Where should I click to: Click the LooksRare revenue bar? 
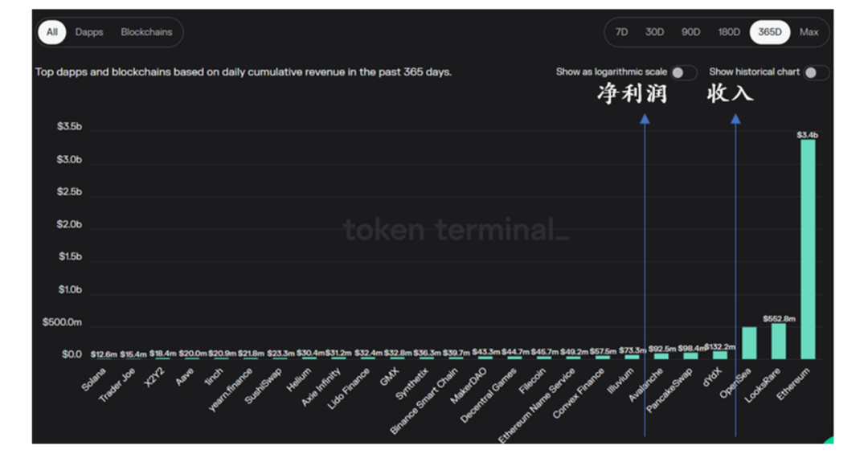coord(778,341)
